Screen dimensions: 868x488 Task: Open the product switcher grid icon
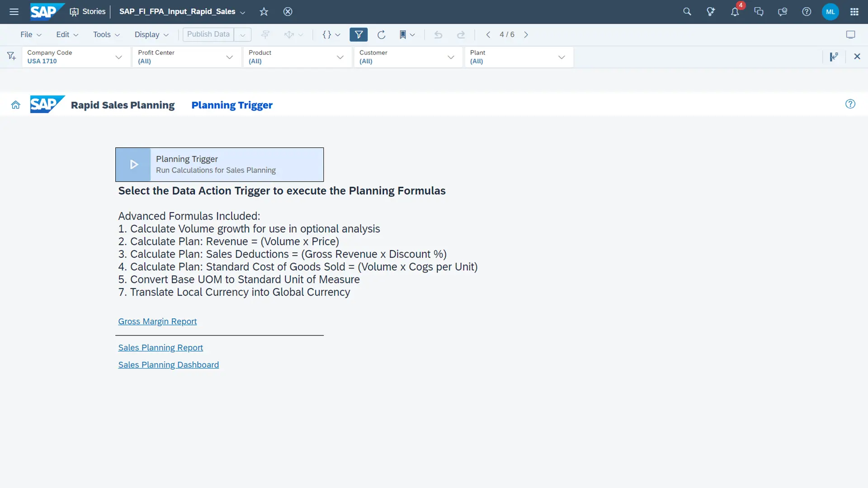pos(854,12)
